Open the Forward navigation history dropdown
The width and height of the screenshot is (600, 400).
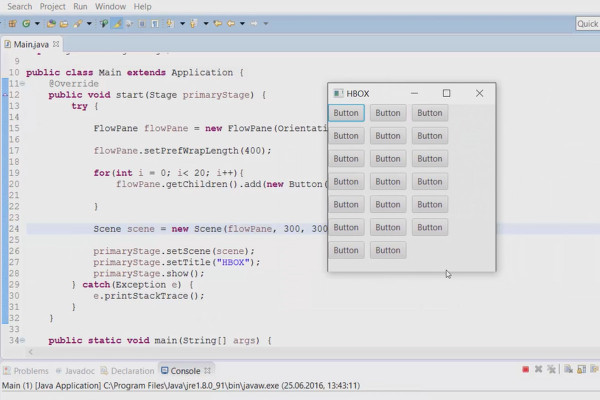click(x=266, y=24)
